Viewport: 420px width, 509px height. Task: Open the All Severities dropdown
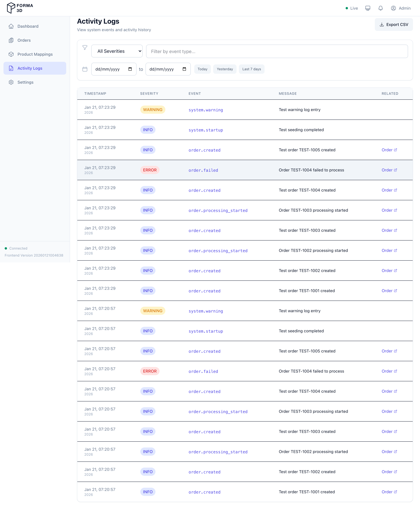pos(117,51)
